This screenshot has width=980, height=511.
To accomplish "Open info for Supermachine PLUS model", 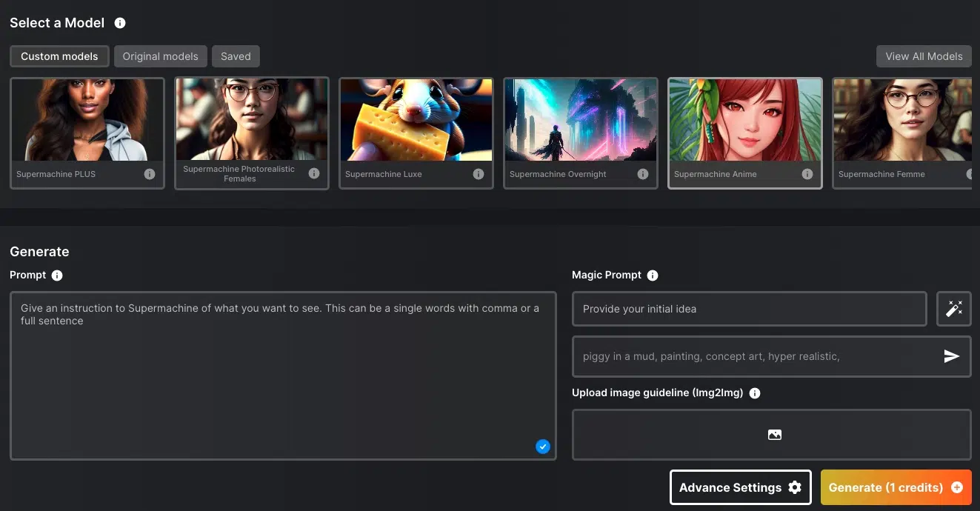I will click(150, 174).
